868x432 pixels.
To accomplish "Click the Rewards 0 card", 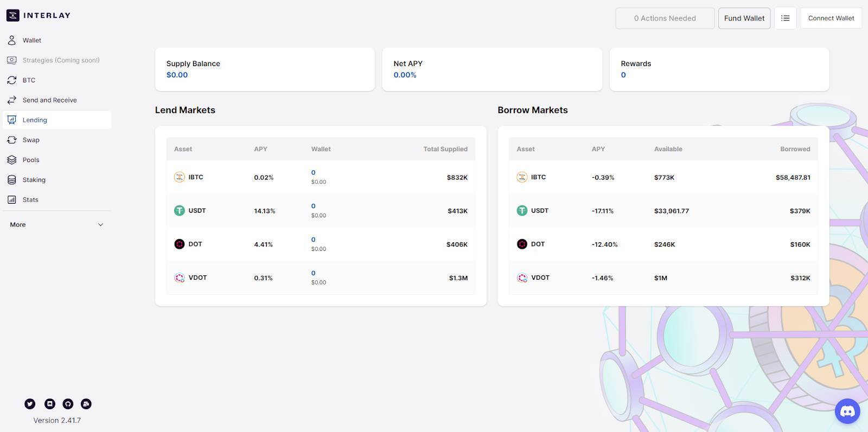I will pyautogui.click(x=719, y=69).
